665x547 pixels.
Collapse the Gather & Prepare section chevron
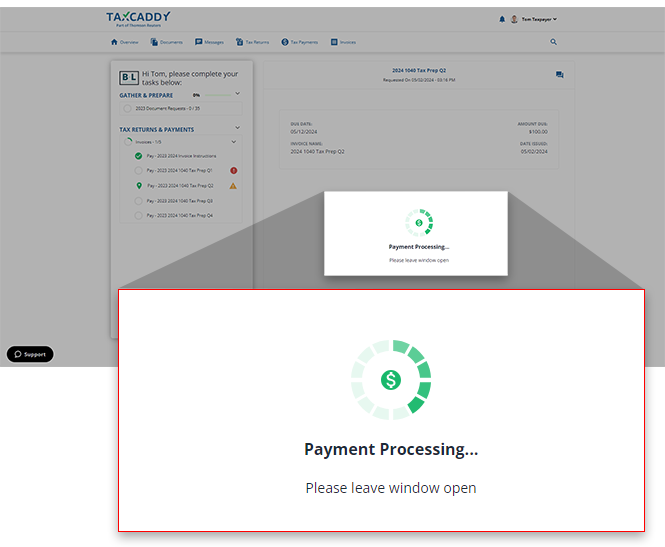237,94
